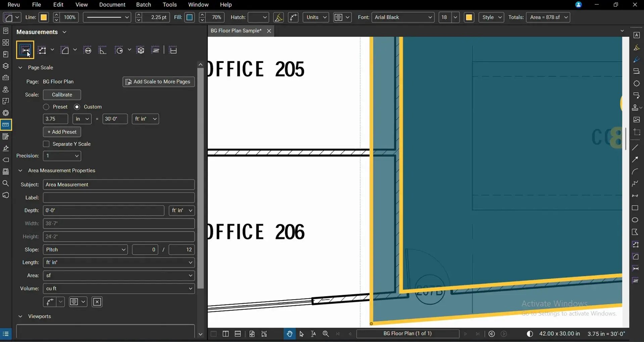Image resolution: width=644 pixels, height=342 pixels.
Task: Click Add Scale to More Pages
Action: click(x=159, y=82)
